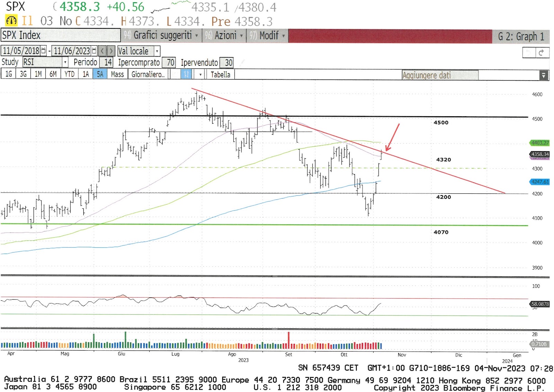Click the 58.0878 RSI value tag
This screenshot has height=392, width=554.
coord(540,304)
